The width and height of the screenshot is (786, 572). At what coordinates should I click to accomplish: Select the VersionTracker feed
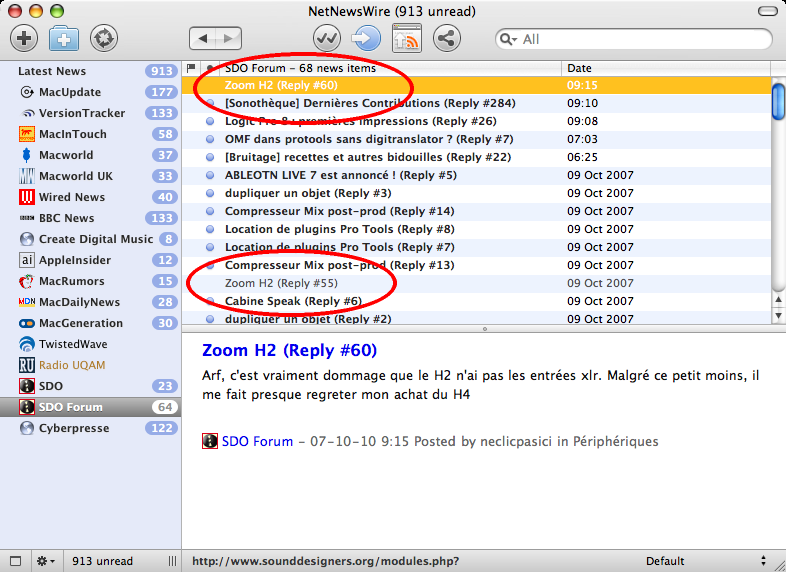pyautogui.click(x=90, y=113)
